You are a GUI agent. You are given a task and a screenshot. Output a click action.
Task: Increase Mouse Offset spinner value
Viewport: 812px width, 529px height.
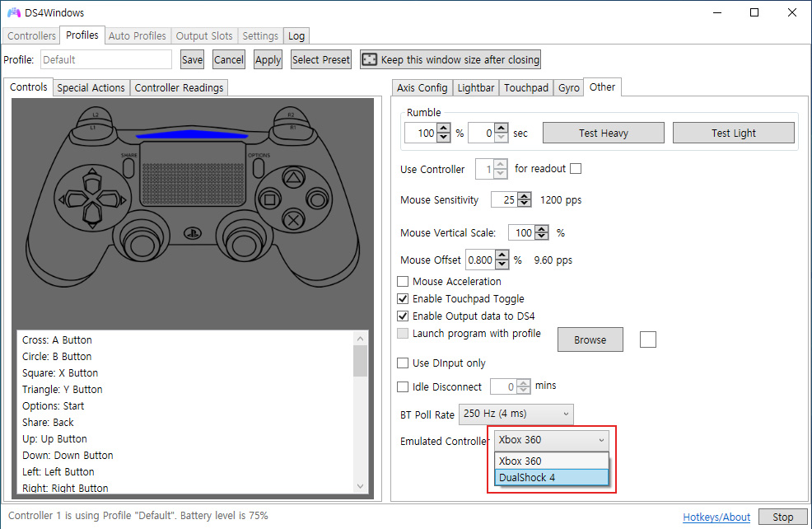pyautogui.click(x=502, y=255)
